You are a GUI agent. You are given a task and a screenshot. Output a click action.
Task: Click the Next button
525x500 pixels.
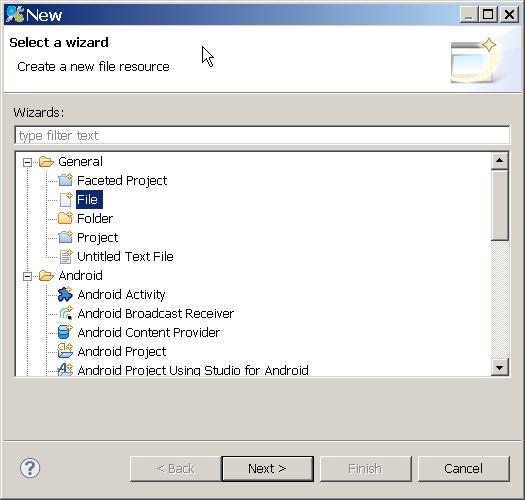(x=267, y=469)
